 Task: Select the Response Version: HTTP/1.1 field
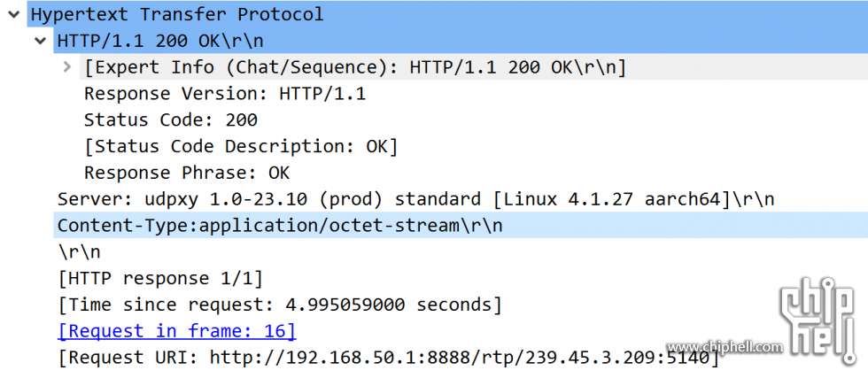pyautogui.click(x=225, y=94)
